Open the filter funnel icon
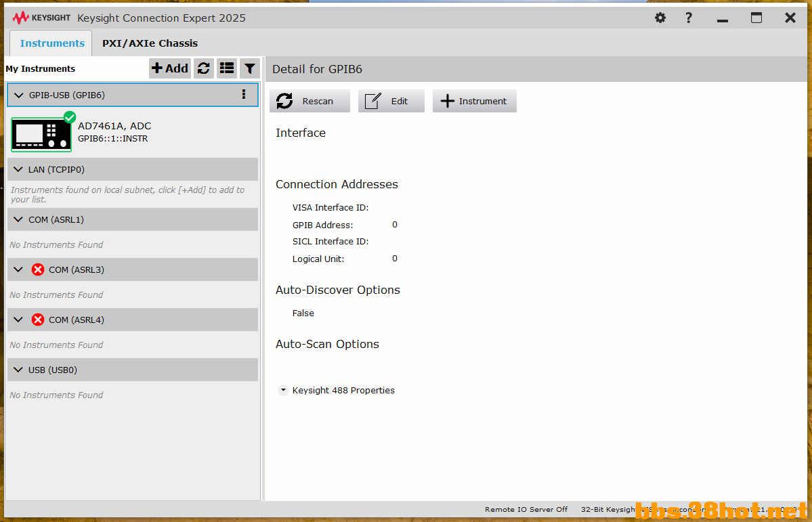 coord(250,68)
